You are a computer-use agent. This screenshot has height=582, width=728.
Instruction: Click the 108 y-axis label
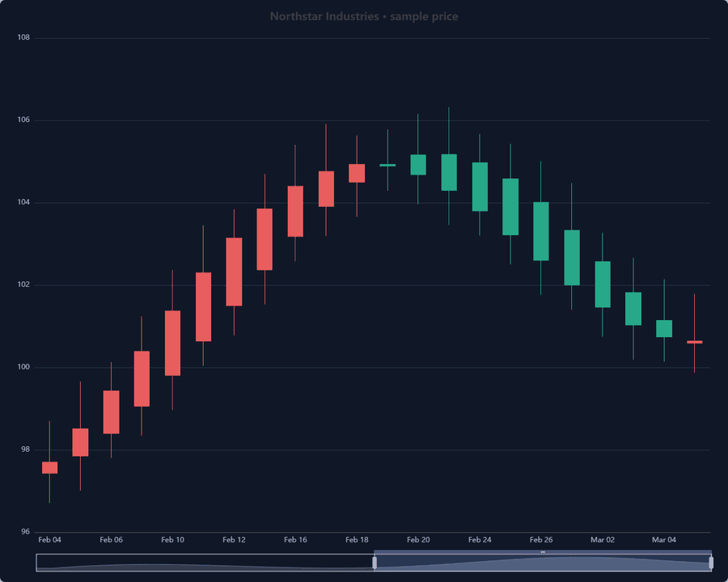(x=23, y=38)
